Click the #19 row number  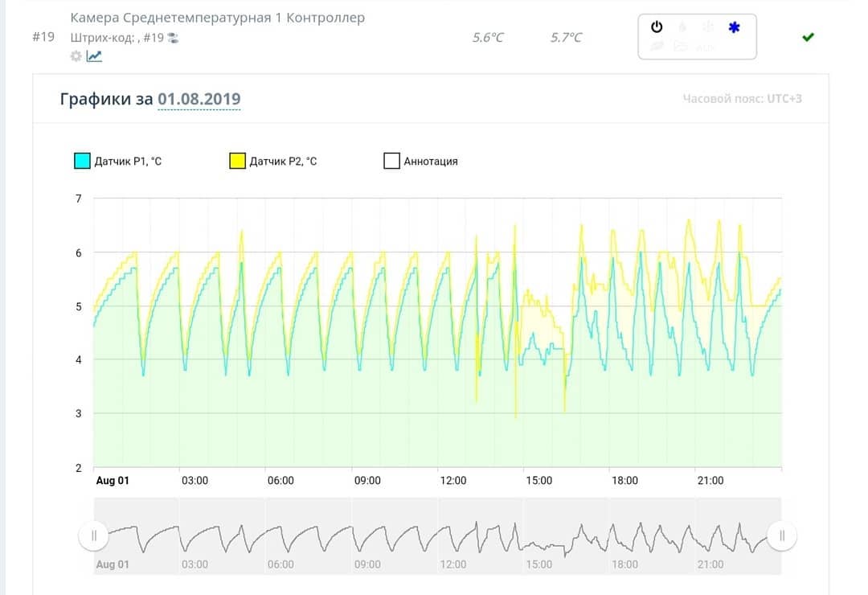pos(43,37)
